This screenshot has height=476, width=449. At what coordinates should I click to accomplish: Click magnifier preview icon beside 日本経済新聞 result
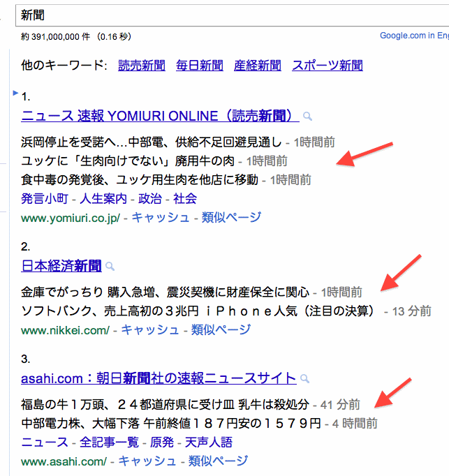coord(110,267)
